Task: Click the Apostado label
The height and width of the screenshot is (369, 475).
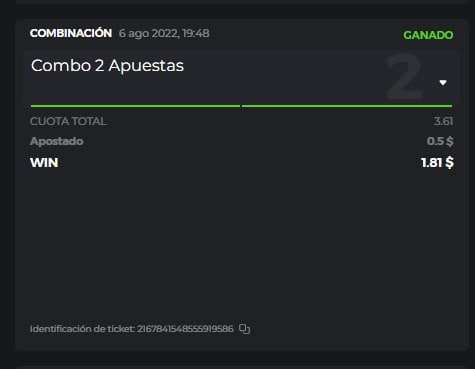Action: (x=57, y=141)
